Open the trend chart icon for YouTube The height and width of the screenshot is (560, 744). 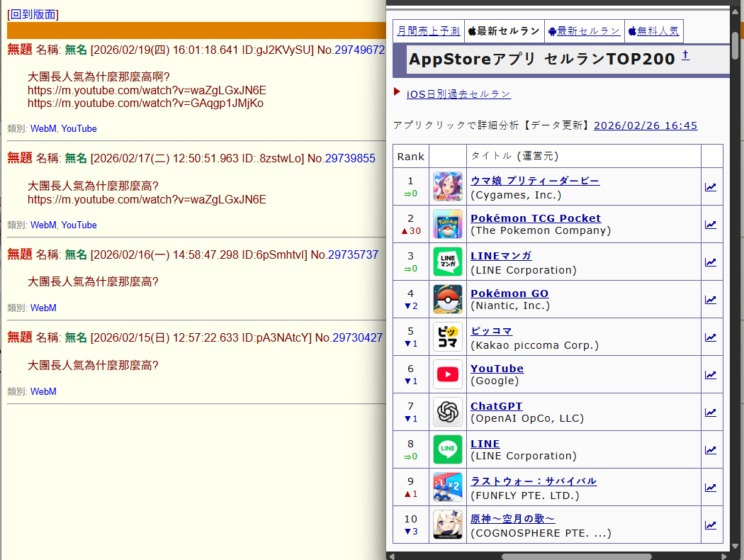tap(711, 375)
